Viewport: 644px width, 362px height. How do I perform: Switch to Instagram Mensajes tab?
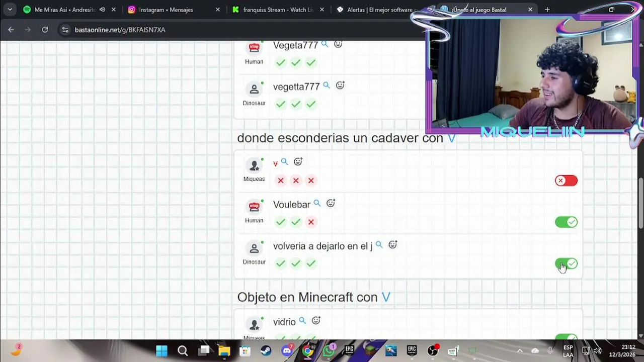[174, 10]
